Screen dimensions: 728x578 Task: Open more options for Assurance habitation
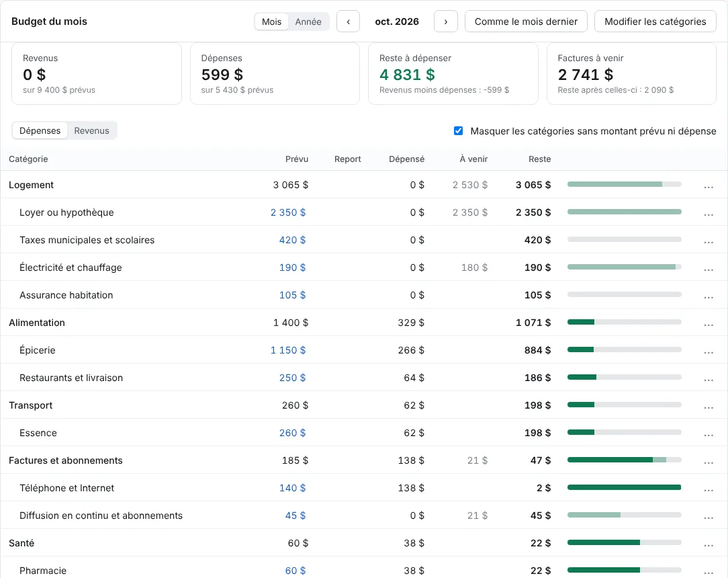pos(709,296)
